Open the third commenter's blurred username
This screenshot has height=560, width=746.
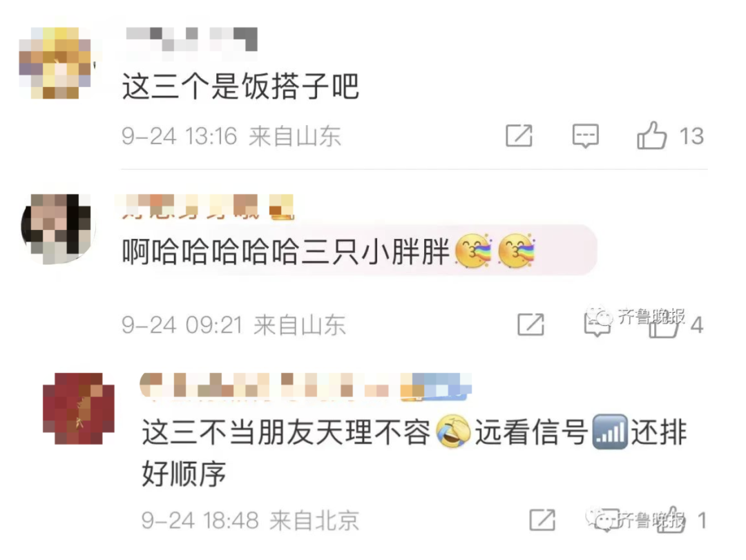pyautogui.click(x=305, y=386)
